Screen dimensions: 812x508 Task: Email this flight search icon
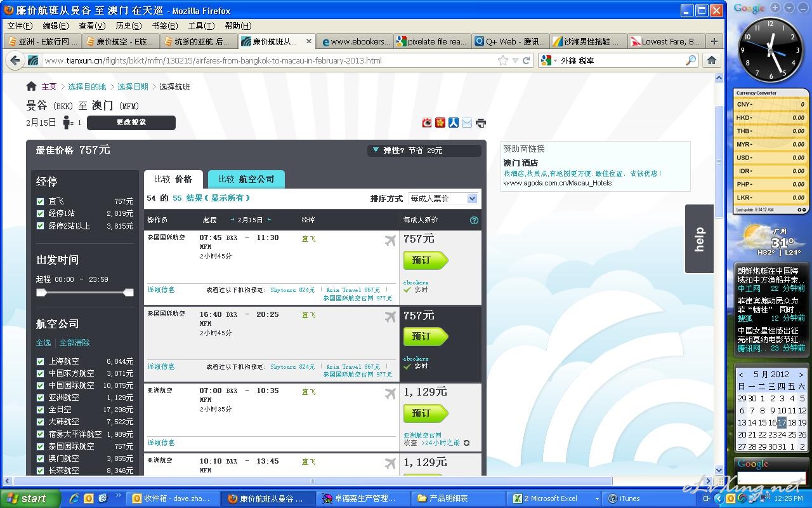467,123
